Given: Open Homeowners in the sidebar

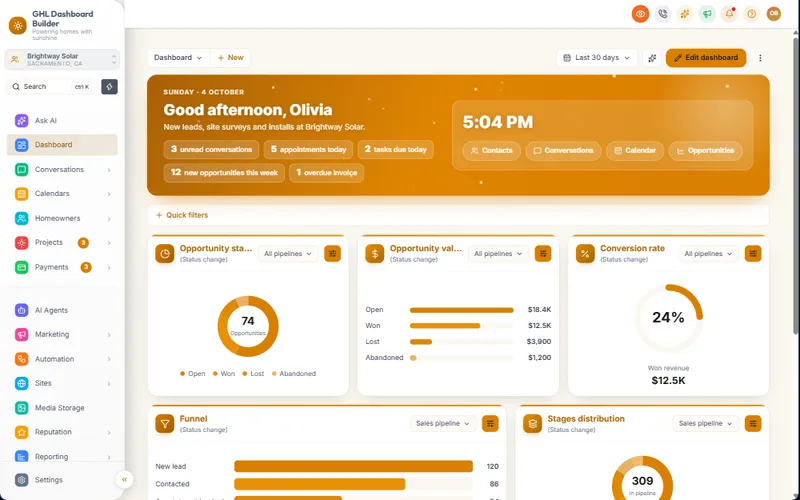Looking at the screenshot, I should click(62, 218).
